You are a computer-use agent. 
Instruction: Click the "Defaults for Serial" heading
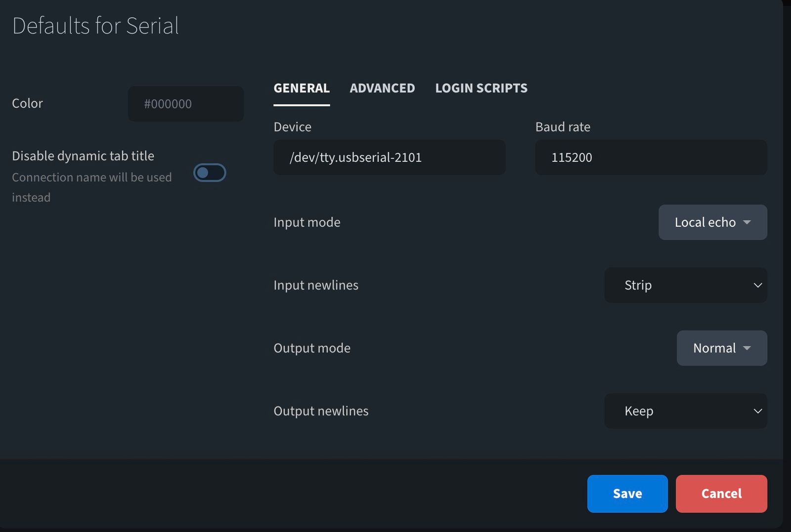pyautogui.click(x=95, y=26)
